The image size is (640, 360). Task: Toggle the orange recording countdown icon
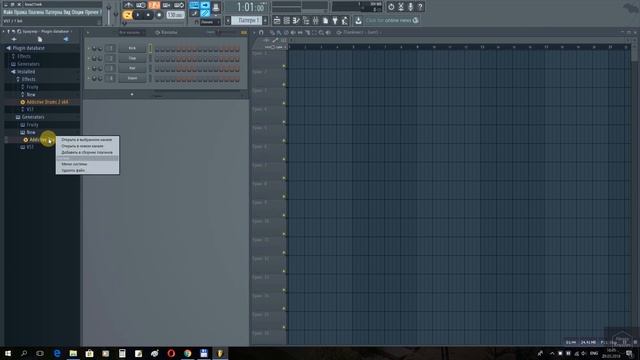tap(154, 5)
